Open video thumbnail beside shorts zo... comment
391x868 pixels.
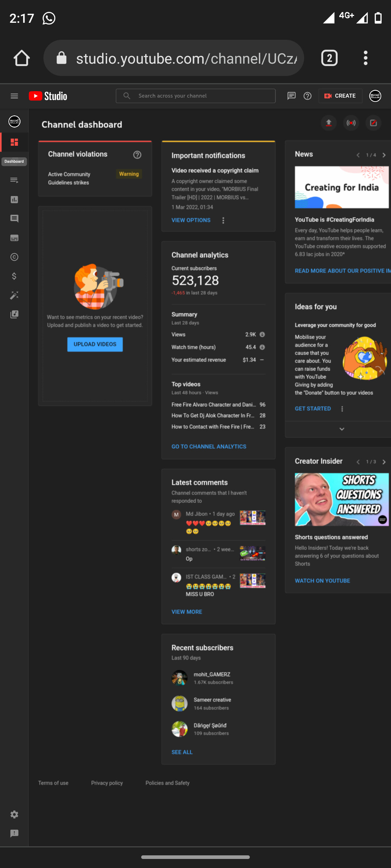click(253, 553)
